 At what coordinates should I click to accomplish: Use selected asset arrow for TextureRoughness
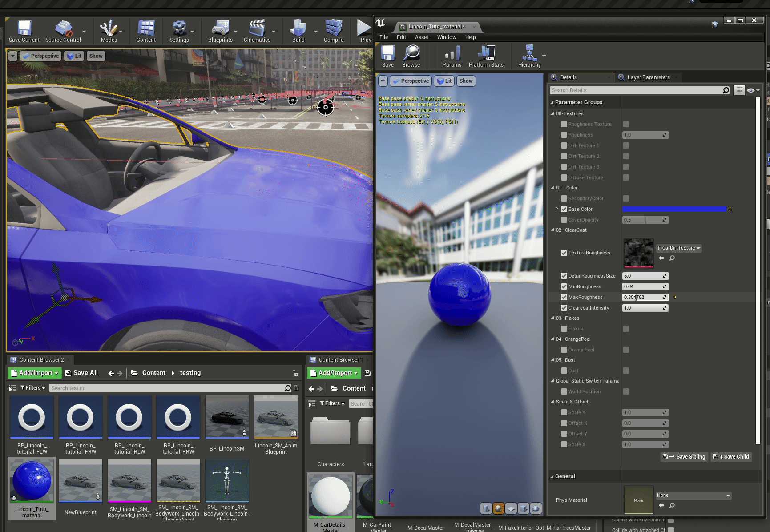[661, 258]
